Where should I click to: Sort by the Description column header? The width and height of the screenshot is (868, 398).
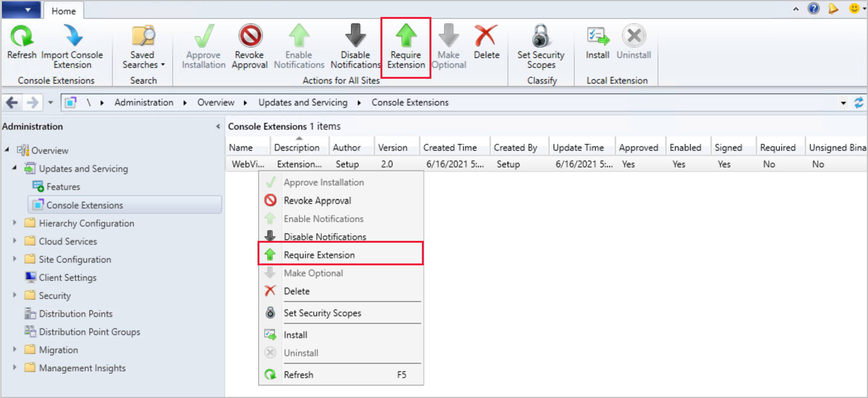(299, 147)
